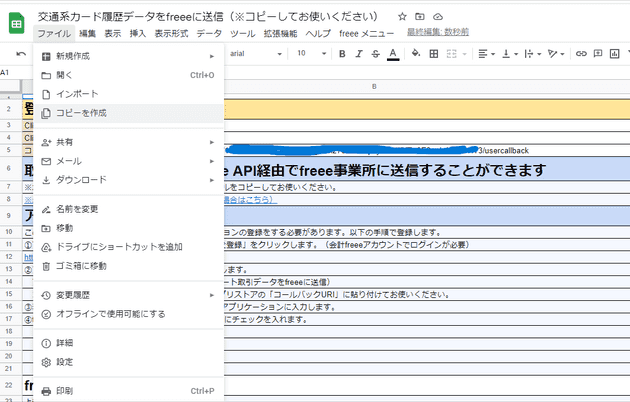Image resolution: width=630 pixels, height=402 pixels.
Task: Open the ツール menu
Action: 243,34
